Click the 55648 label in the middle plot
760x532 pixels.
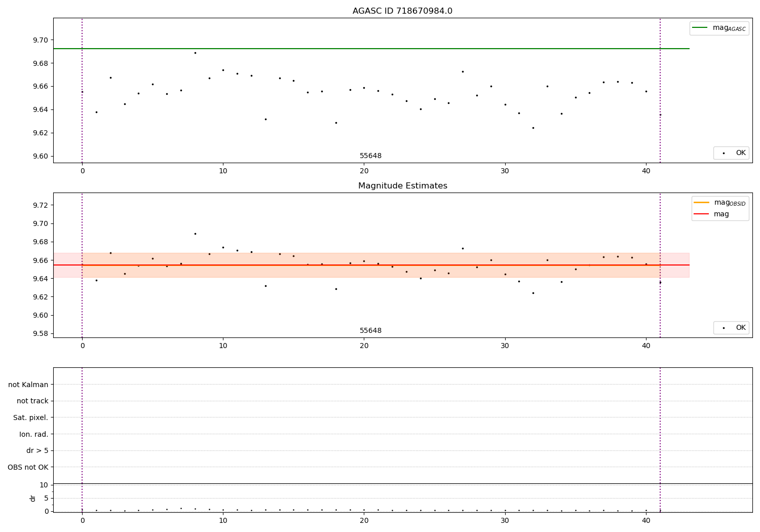click(x=370, y=331)
